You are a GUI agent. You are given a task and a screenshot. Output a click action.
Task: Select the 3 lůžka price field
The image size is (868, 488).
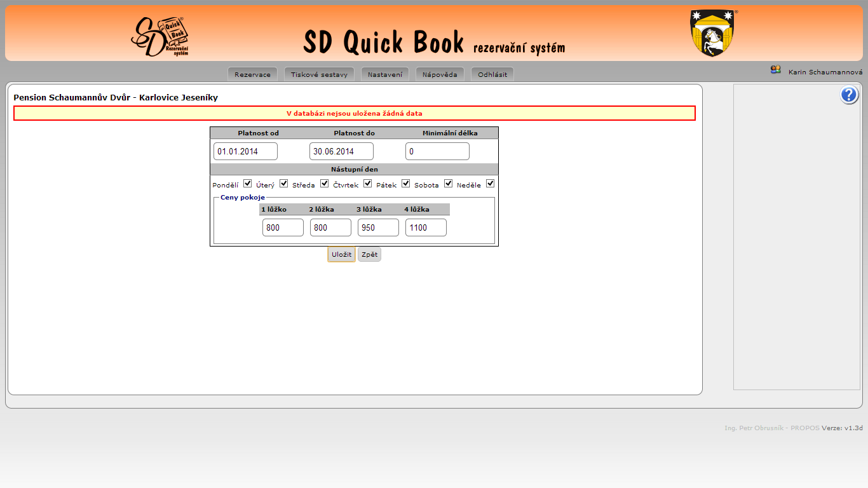point(378,227)
